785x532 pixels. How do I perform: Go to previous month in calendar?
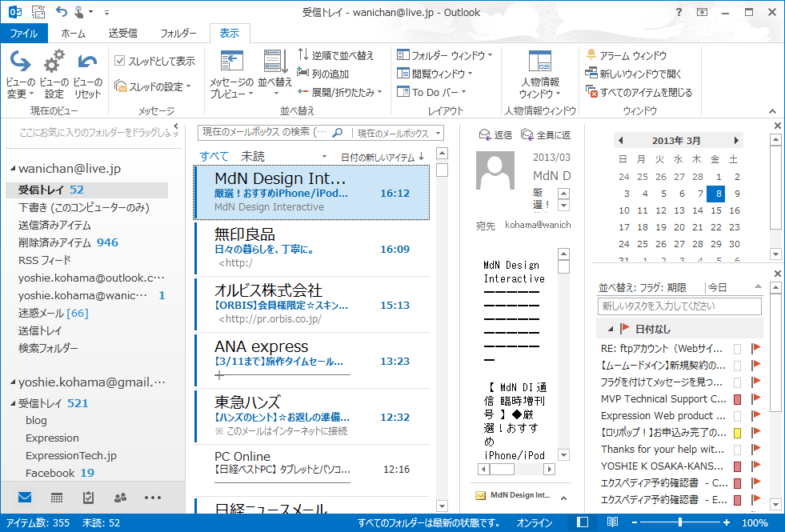point(621,141)
